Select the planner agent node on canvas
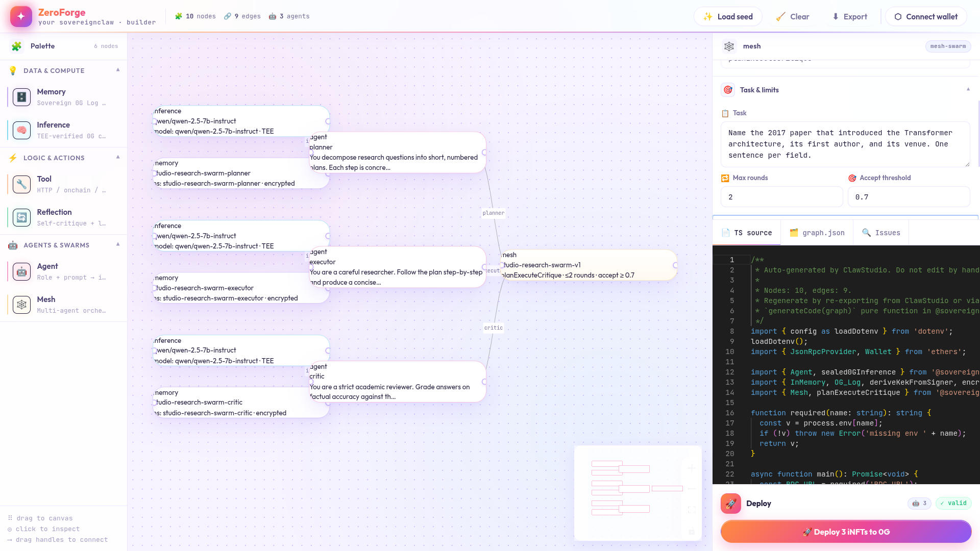This screenshot has width=980, height=551. click(397, 153)
